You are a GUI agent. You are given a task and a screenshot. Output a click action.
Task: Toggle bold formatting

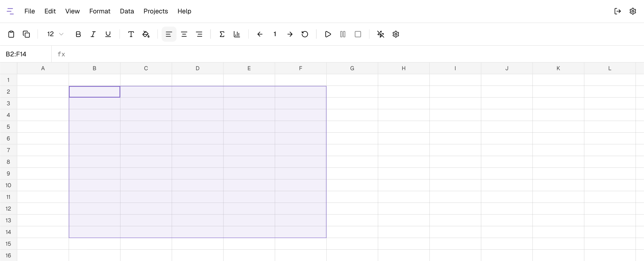coord(78,34)
